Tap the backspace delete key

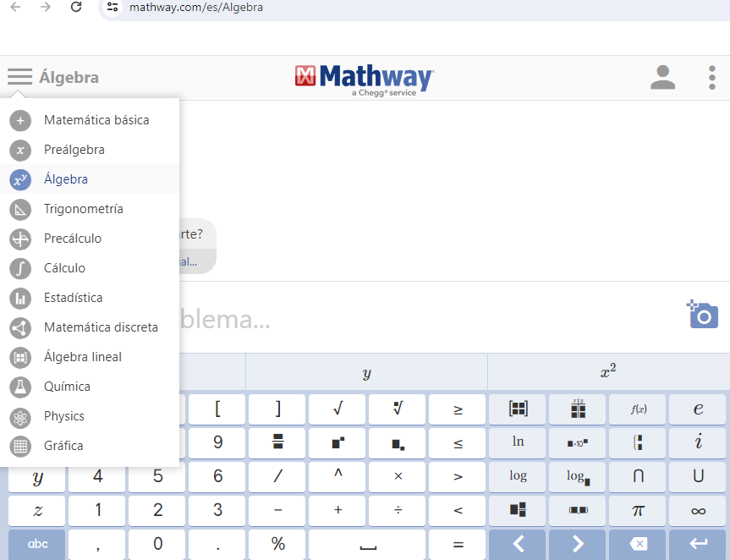click(x=639, y=544)
